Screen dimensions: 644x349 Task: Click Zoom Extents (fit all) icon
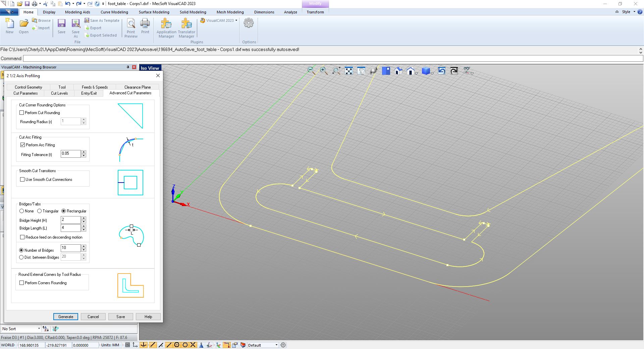349,71
